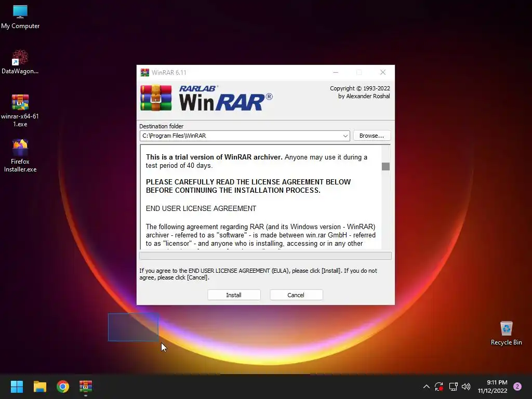Screen dimensions: 532x399
Task: Select the Recycle Bin icon
Action: point(506,333)
